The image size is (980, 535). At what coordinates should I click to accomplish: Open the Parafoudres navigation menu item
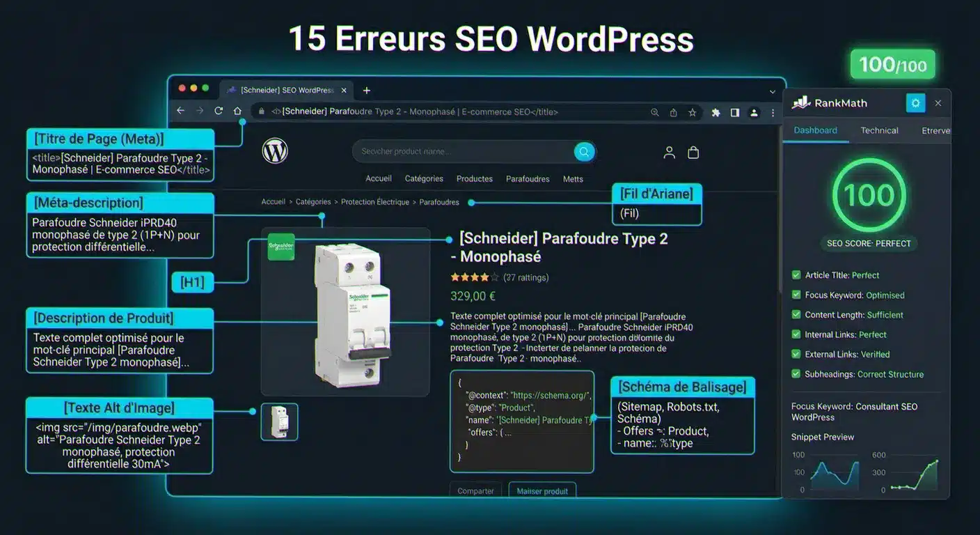[x=528, y=179]
